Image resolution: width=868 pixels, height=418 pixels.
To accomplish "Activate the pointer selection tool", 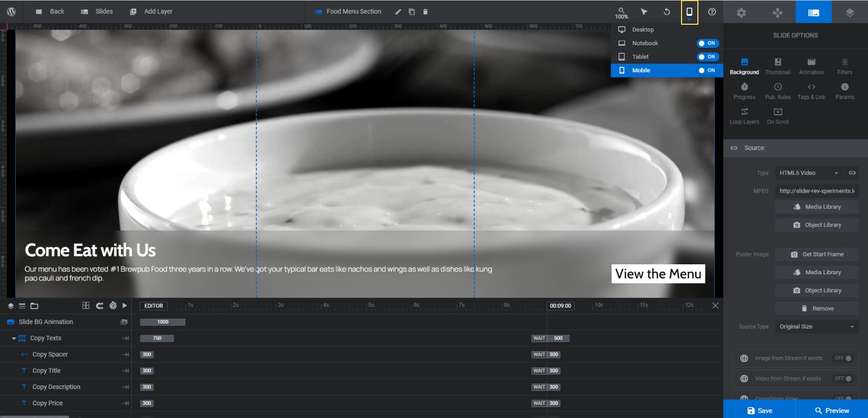I will tap(644, 12).
